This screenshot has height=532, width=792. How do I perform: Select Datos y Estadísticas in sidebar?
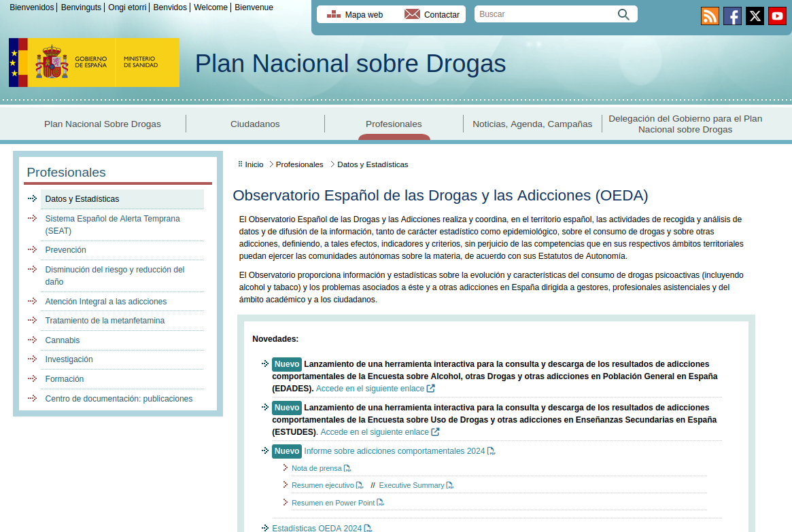pyautogui.click(x=82, y=199)
